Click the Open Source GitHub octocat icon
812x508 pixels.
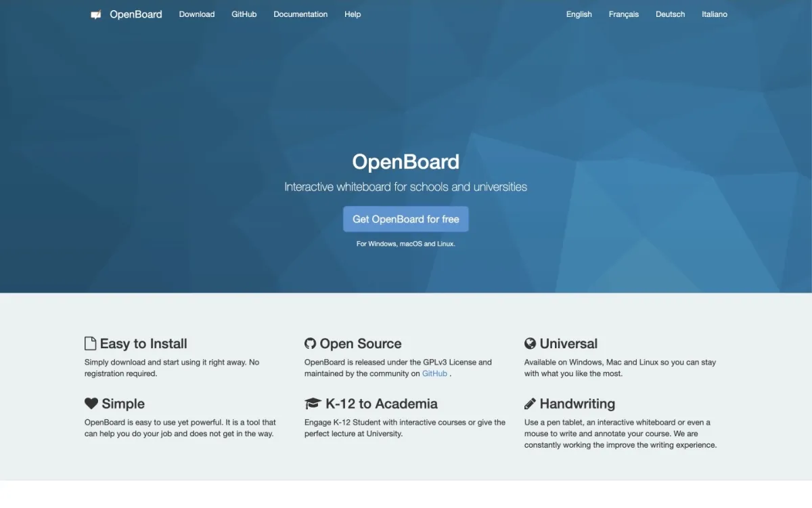(310, 343)
